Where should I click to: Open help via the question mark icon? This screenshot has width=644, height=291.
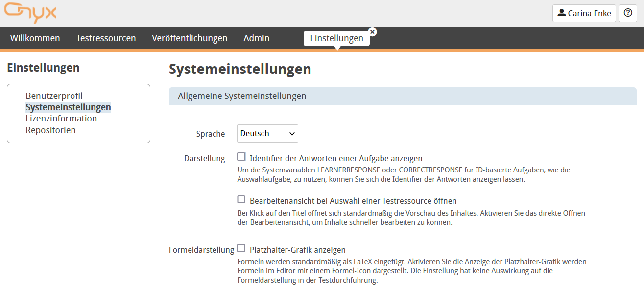click(628, 13)
